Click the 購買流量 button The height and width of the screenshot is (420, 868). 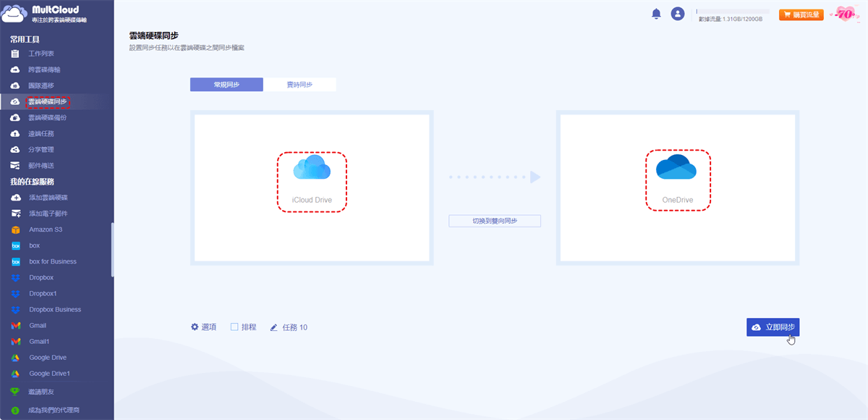(801, 14)
